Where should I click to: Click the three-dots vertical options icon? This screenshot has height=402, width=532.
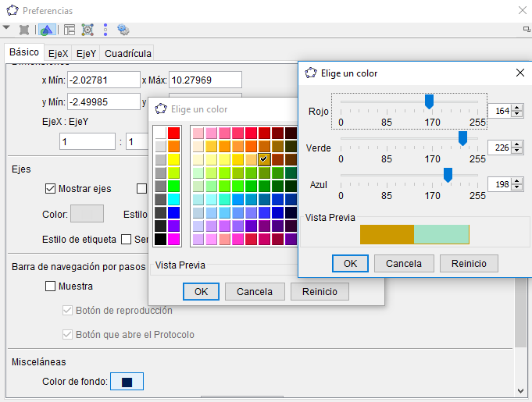(105, 30)
